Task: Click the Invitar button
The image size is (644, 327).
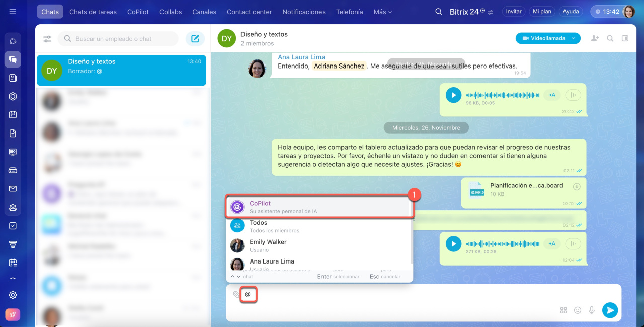Action: [513, 12]
